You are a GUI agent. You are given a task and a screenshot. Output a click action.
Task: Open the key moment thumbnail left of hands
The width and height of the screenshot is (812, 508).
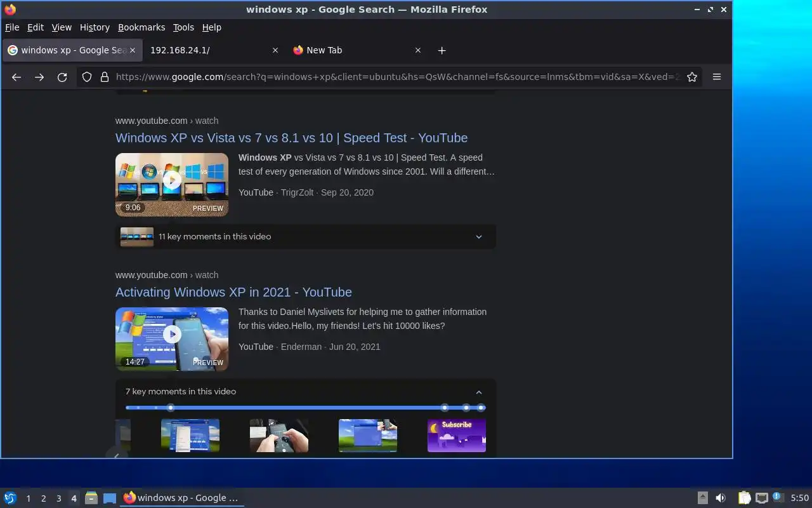point(190,436)
